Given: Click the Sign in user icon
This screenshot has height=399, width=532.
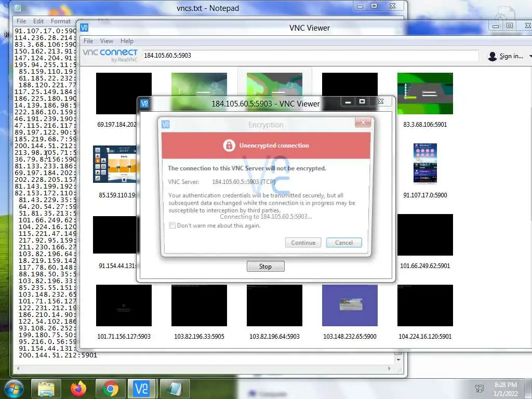Looking at the screenshot, I should 493,56.
